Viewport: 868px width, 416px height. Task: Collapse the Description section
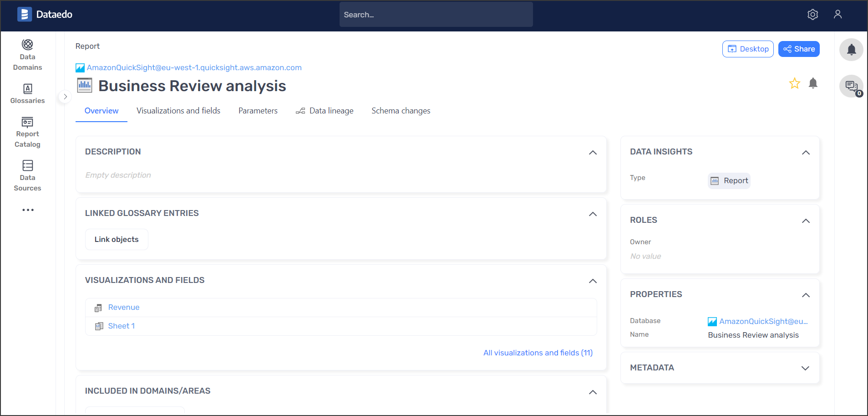click(x=593, y=153)
